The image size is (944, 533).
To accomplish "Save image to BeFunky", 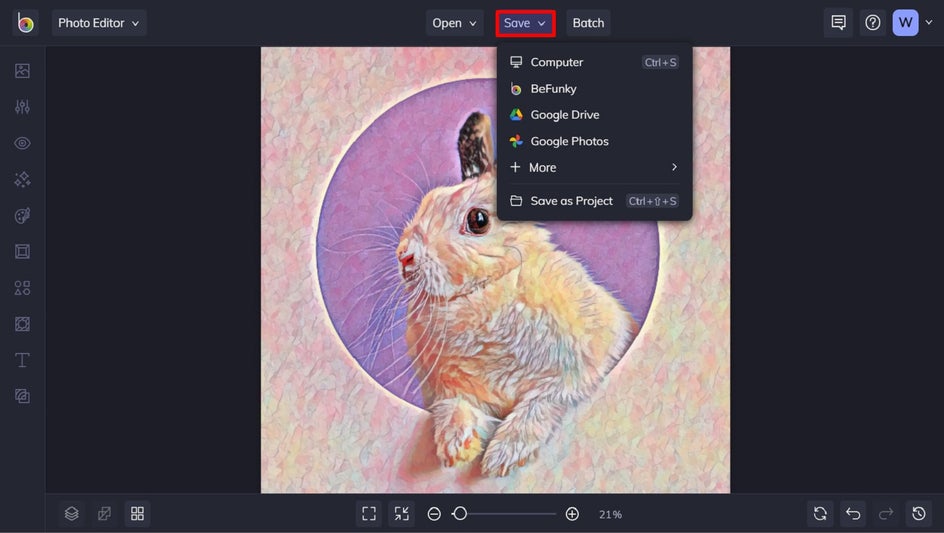I will [594, 89].
